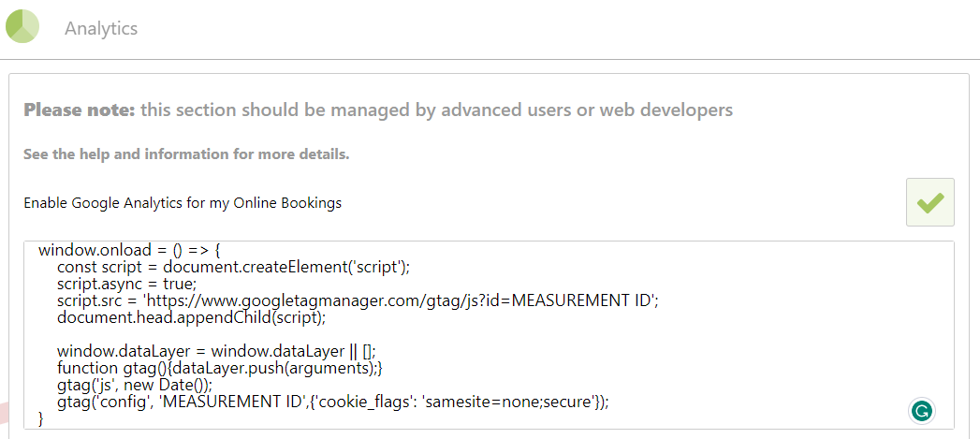The width and height of the screenshot is (980, 439).
Task: Place cursor in the window.onload code line
Action: (x=130, y=250)
